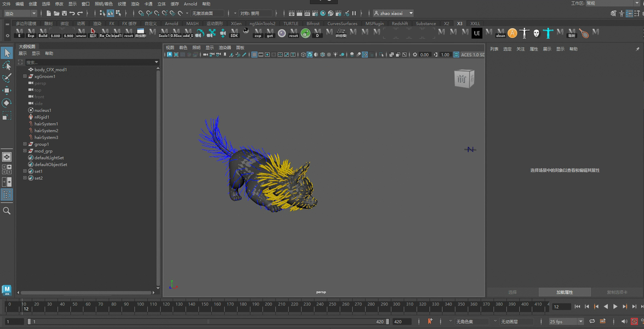Viewport: 644px width, 329px height.
Task: Open scene using folder icon
Action: click(56, 14)
